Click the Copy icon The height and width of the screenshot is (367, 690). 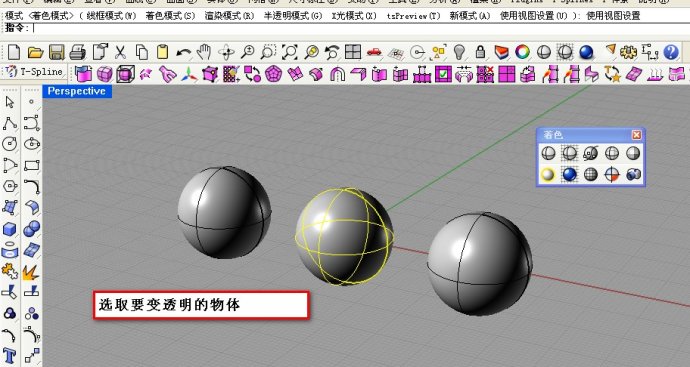(141, 52)
